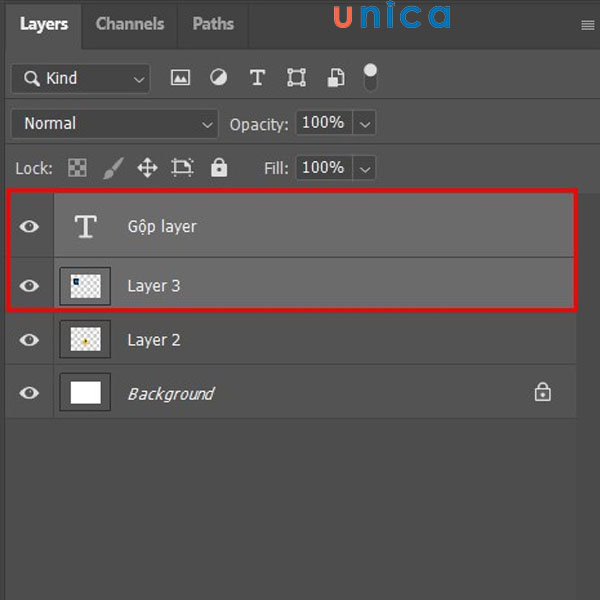Filter for type layers icon
This screenshot has width=600, height=600.
[x=257, y=78]
